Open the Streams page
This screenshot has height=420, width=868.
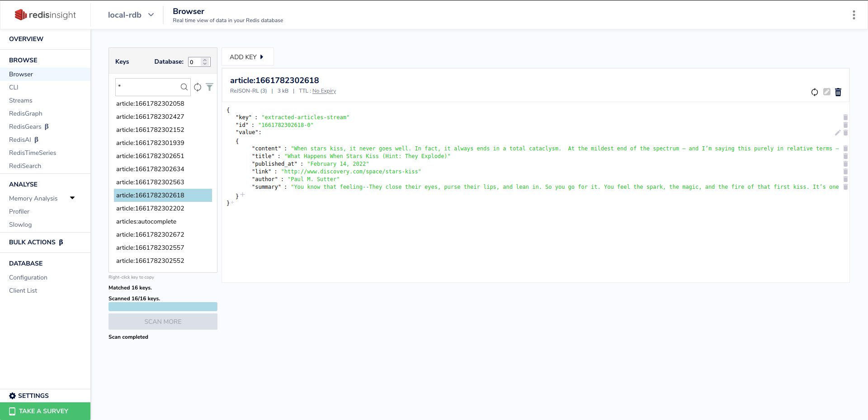coord(21,100)
